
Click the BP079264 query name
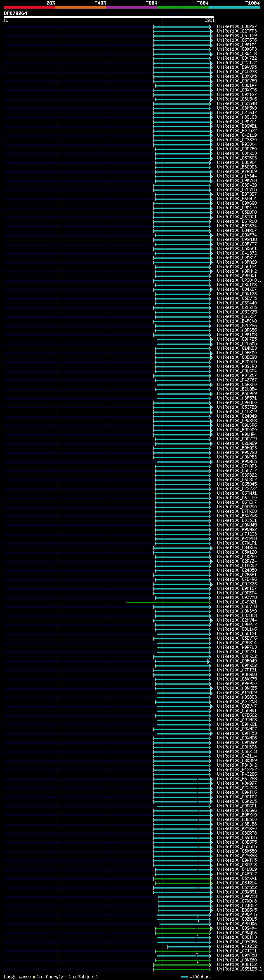(x=16, y=13)
